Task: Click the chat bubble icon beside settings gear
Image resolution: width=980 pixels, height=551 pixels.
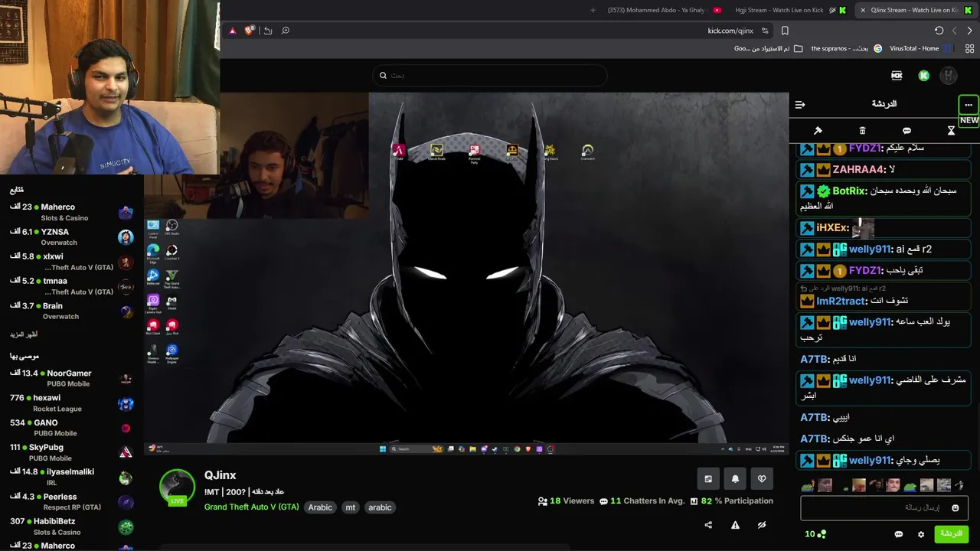Action: click(899, 534)
